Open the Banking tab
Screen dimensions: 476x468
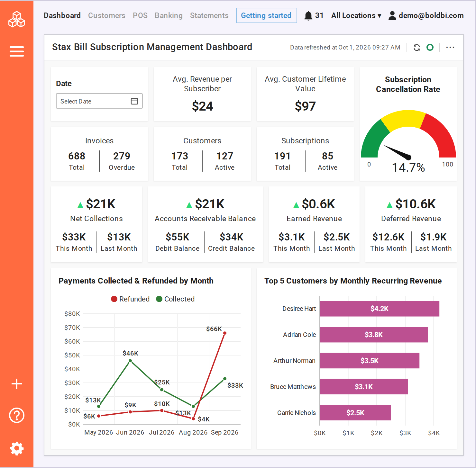[169, 15]
